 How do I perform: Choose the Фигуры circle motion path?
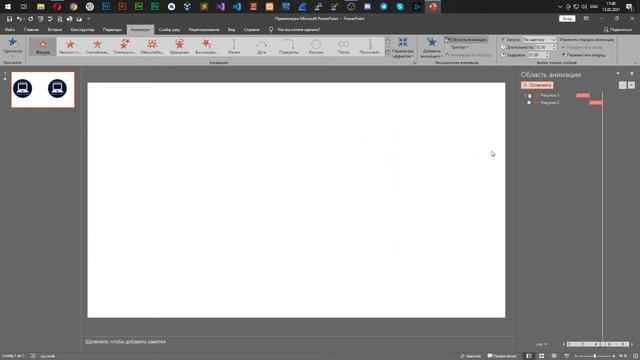pos(316,46)
